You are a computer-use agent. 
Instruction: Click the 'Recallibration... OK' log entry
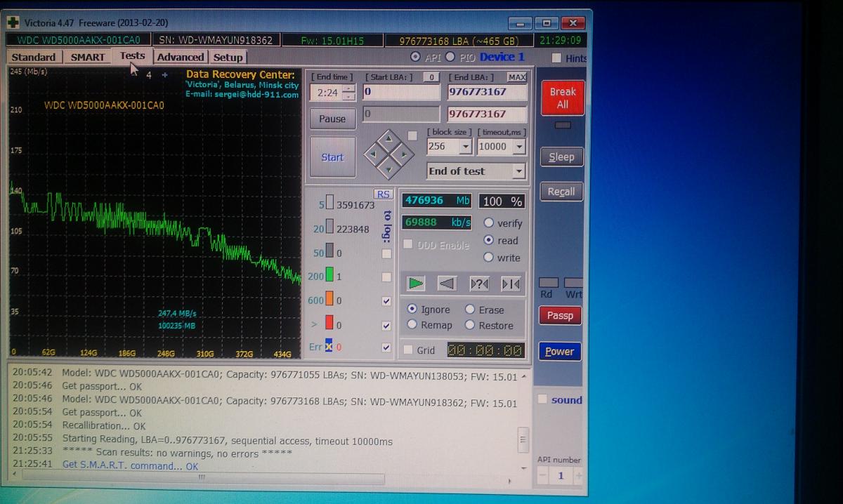point(104,425)
